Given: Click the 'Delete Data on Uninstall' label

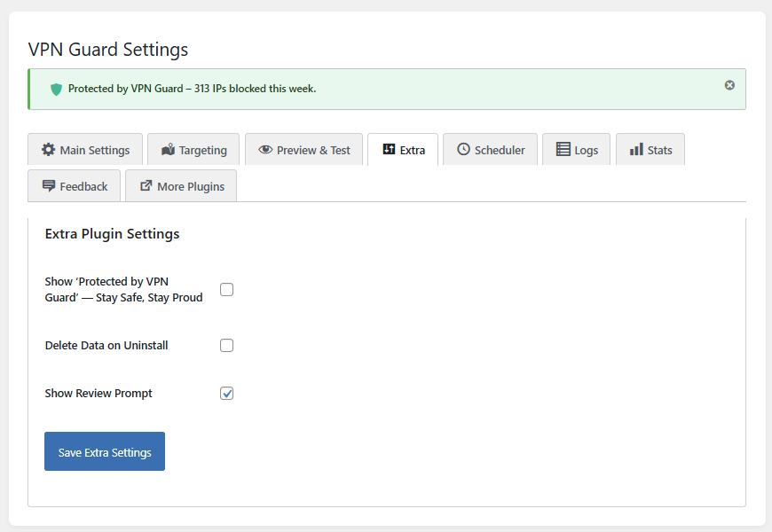Looking at the screenshot, I should coord(106,346).
